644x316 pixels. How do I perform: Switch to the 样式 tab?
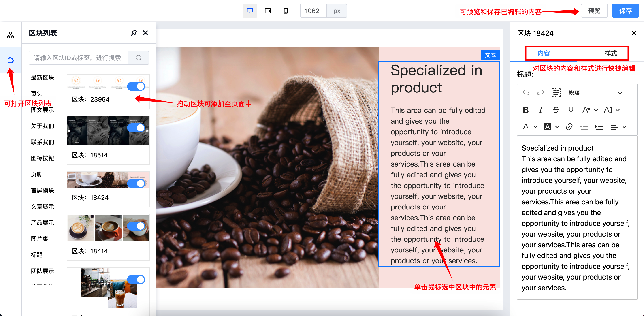pos(610,53)
